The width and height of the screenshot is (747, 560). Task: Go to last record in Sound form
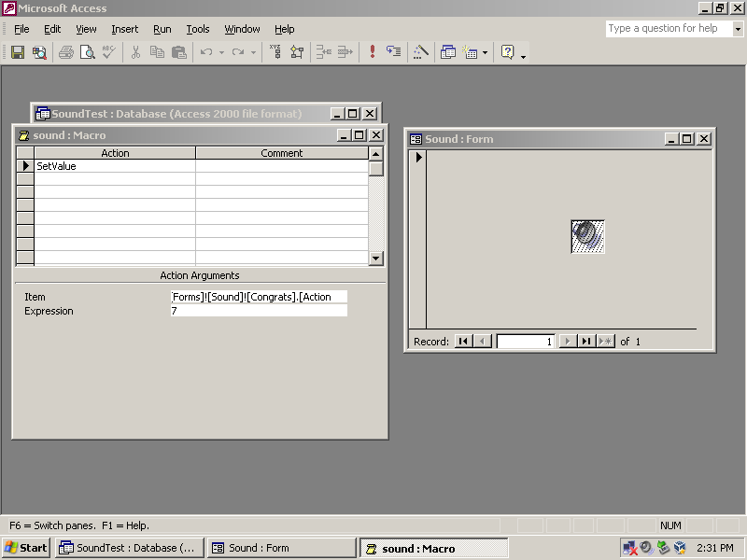click(x=586, y=341)
